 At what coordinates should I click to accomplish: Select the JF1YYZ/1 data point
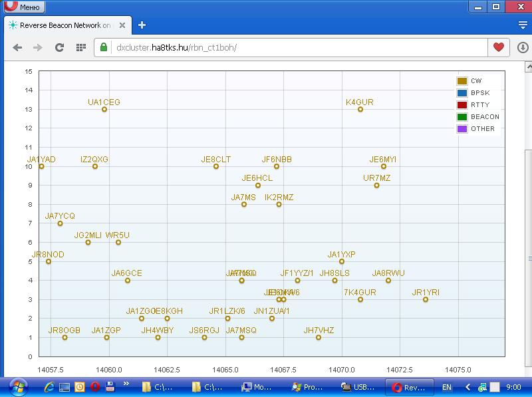pyautogui.click(x=297, y=280)
